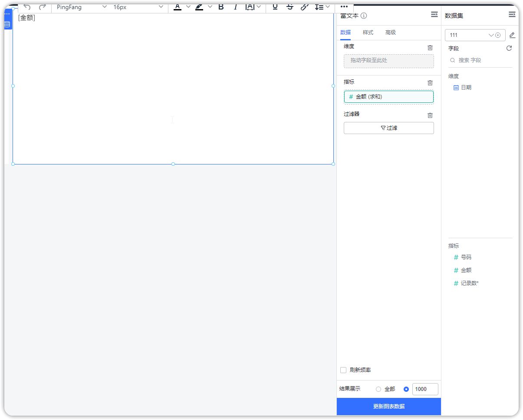This screenshot has width=523, height=420.
Task: Enable the 刷新频率 checkbox
Action: point(343,370)
